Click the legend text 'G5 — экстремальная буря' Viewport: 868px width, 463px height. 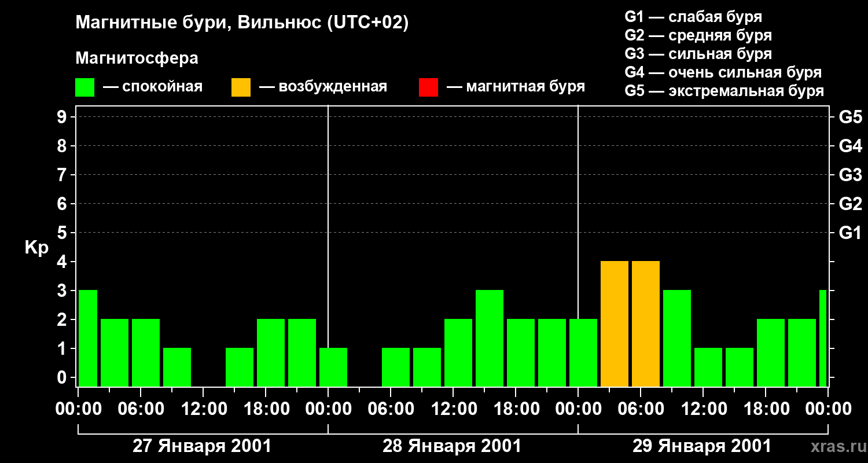[x=724, y=91]
